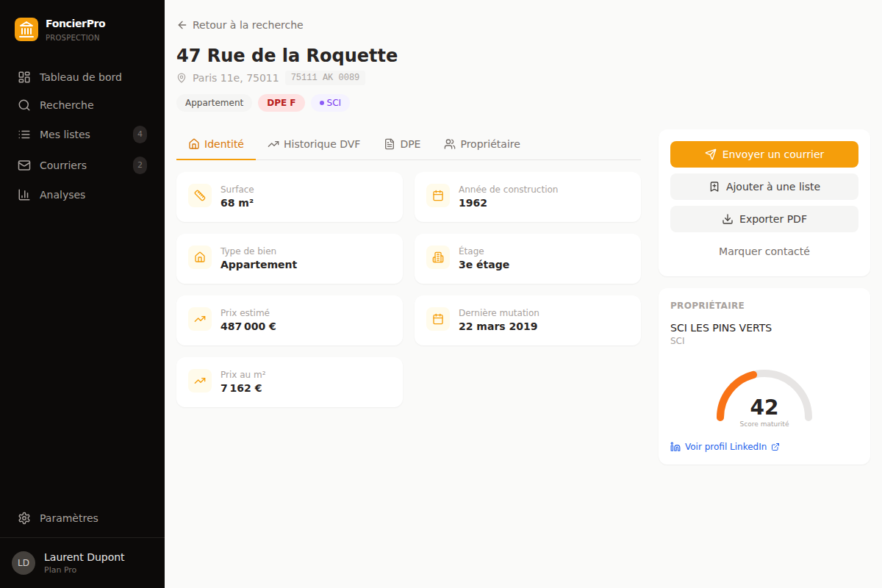Switch to the Identité tab
The width and height of the screenshot is (882, 588).
(216, 144)
